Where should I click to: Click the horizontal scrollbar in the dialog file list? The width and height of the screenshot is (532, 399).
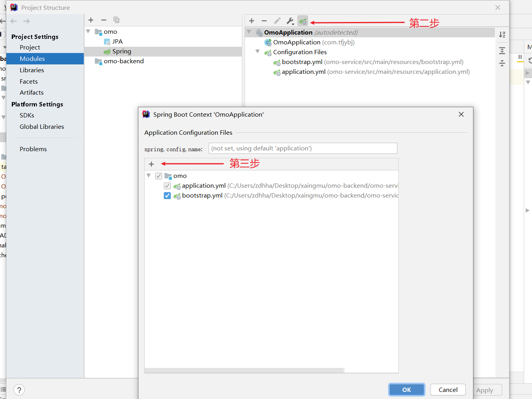point(244,370)
